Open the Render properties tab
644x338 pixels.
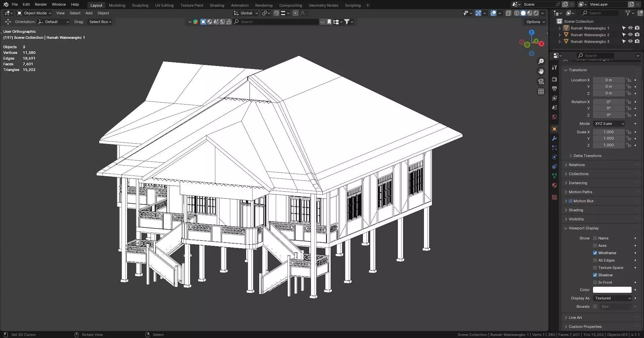[554, 79]
